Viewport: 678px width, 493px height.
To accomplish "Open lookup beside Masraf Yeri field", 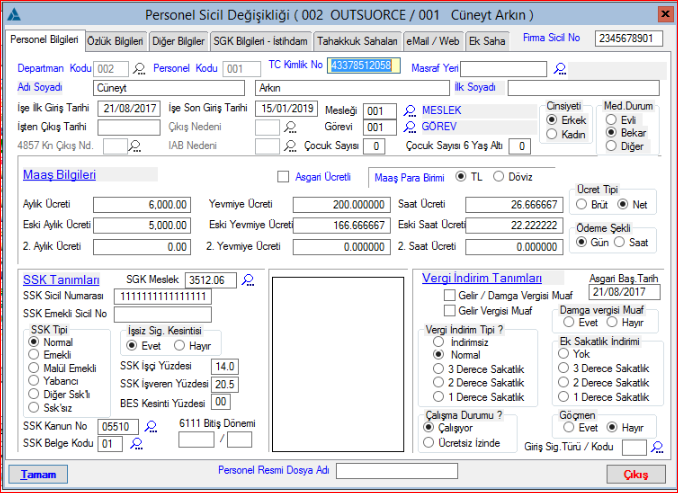I will [x=560, y=69].
